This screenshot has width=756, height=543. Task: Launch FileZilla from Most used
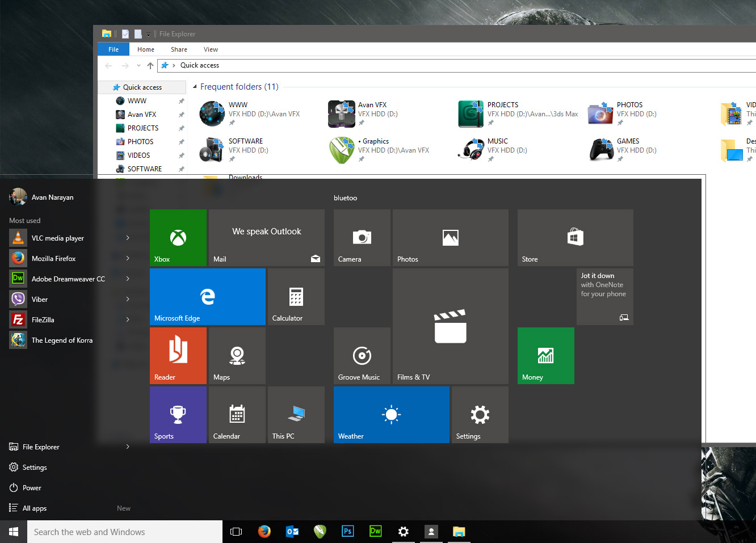[43, 319]
